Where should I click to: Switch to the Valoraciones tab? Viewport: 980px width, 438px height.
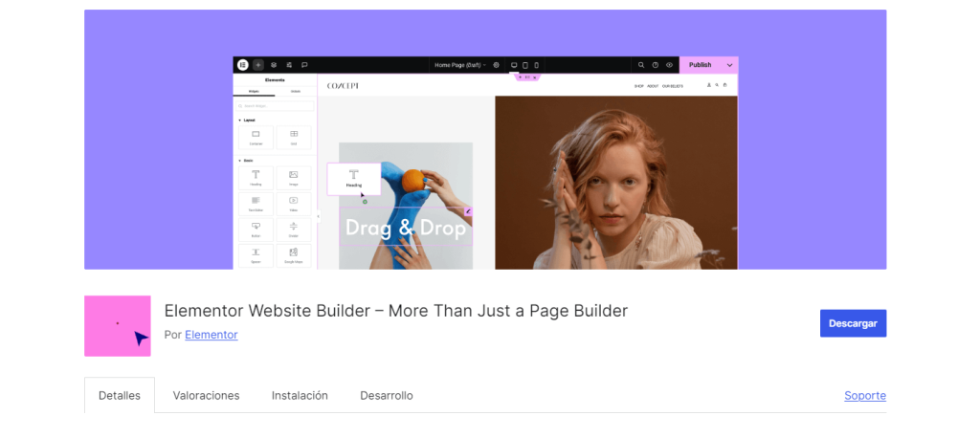(206, 395)
